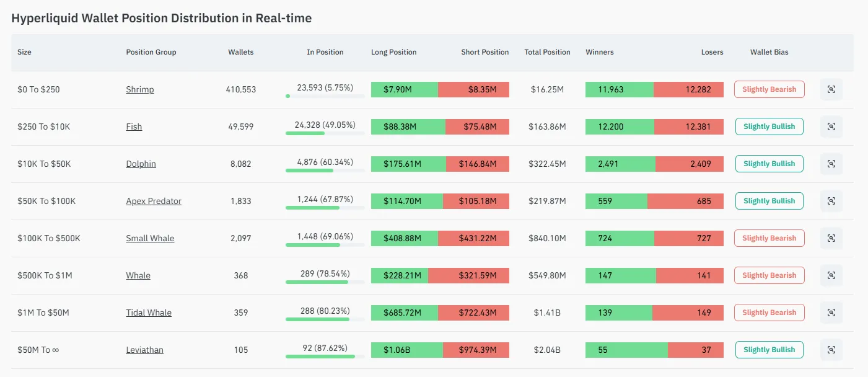Image resolution: width=868 pixels, height=377 pixels.
Task: Click the scan icon in Whale row
Action: click(x=831, y=275)
